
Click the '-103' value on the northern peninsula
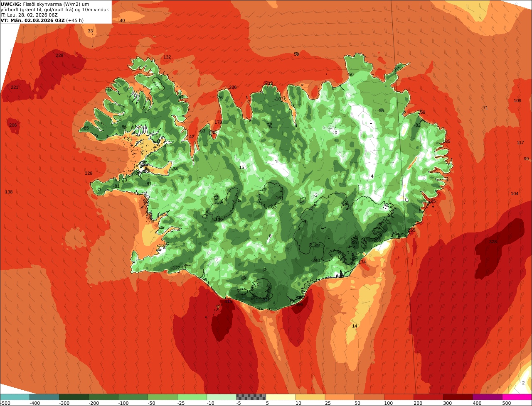(x=279, y=99)
